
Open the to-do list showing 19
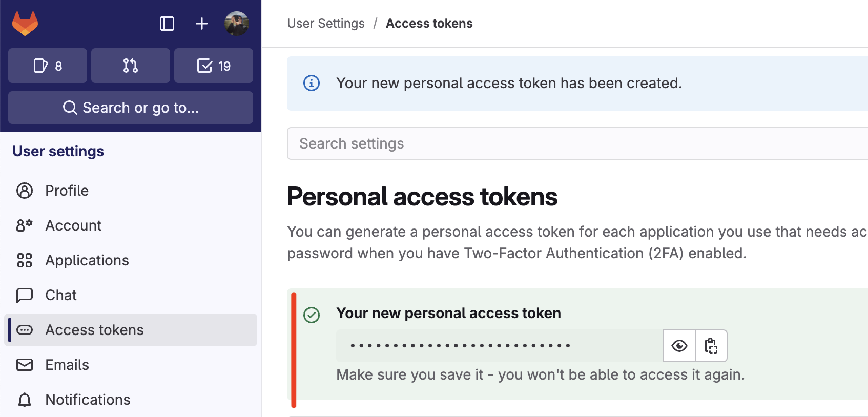(x=214, y=66)
